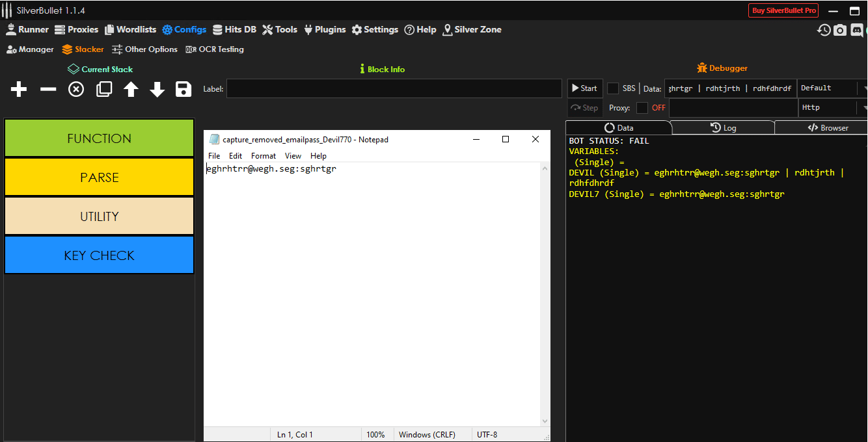Image resolution: width=868 pixels, height=442 pixels.
Task: Enable the SBS checkbox in debugger
Action: click(613, 88)
